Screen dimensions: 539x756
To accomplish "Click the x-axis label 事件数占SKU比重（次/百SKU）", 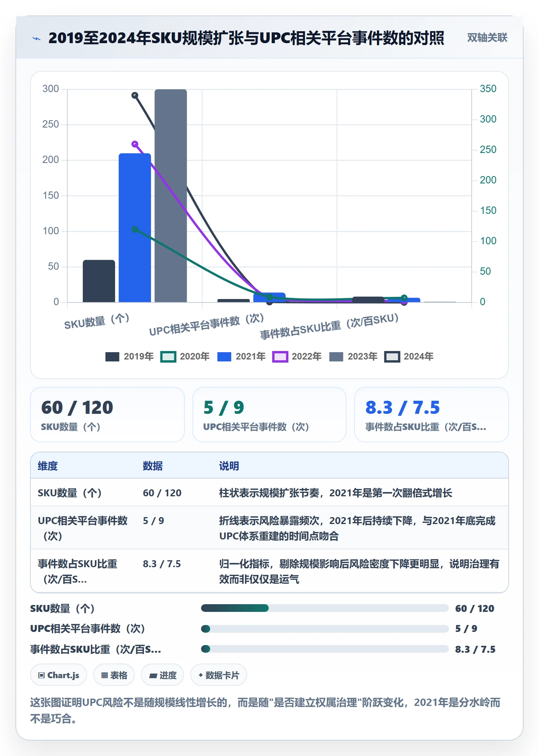I will (329, 326).
